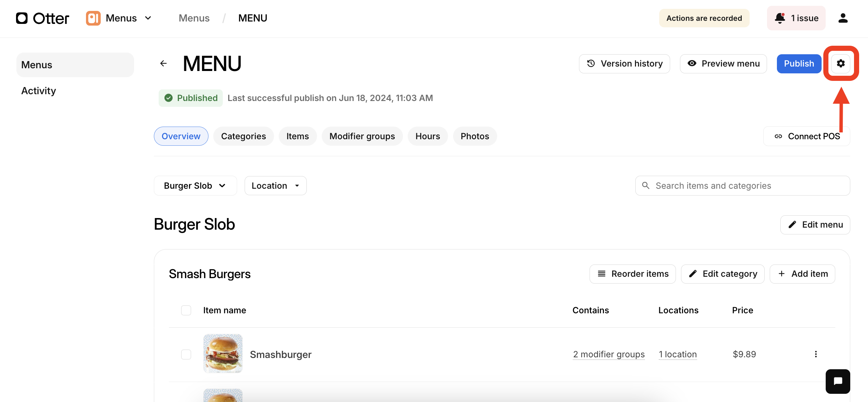Image resolution: width=868 pixels, height=402 pixels.
Task: Switch to the Modifier groups tab
Action: point(362,136)
